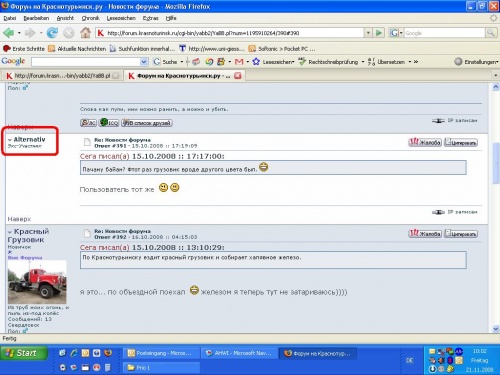Click the Жалоба button on post 391
The image size is (500, 375).
point(425,142)
